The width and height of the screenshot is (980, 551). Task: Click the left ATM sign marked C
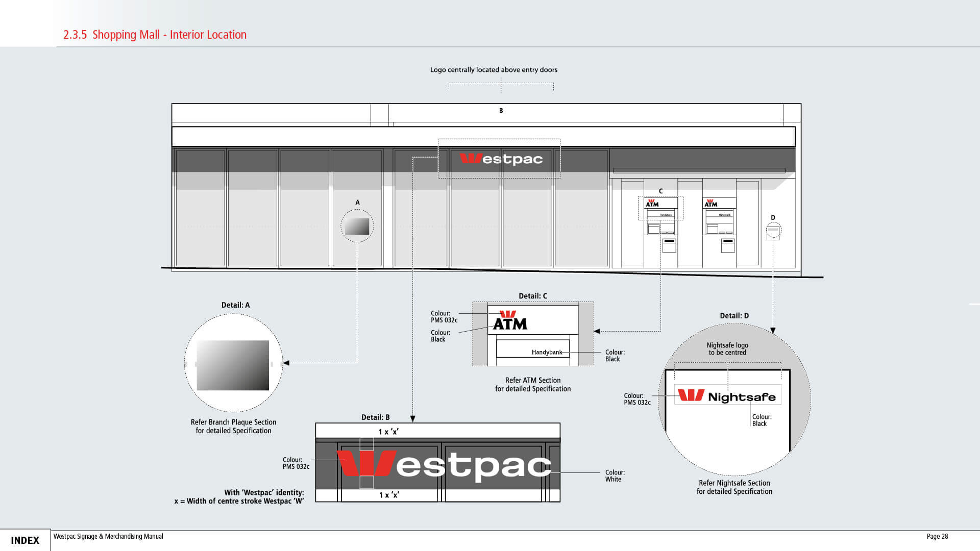tap(660, 203)
